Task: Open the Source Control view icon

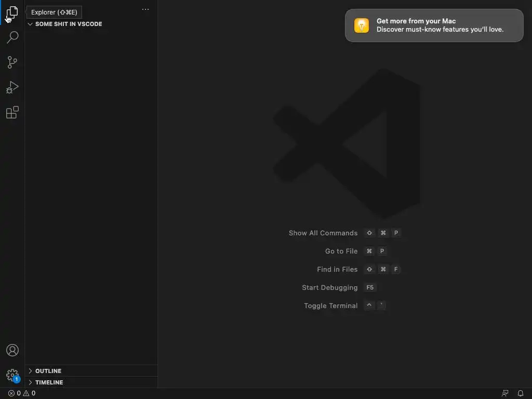Action: pos(12,62)
